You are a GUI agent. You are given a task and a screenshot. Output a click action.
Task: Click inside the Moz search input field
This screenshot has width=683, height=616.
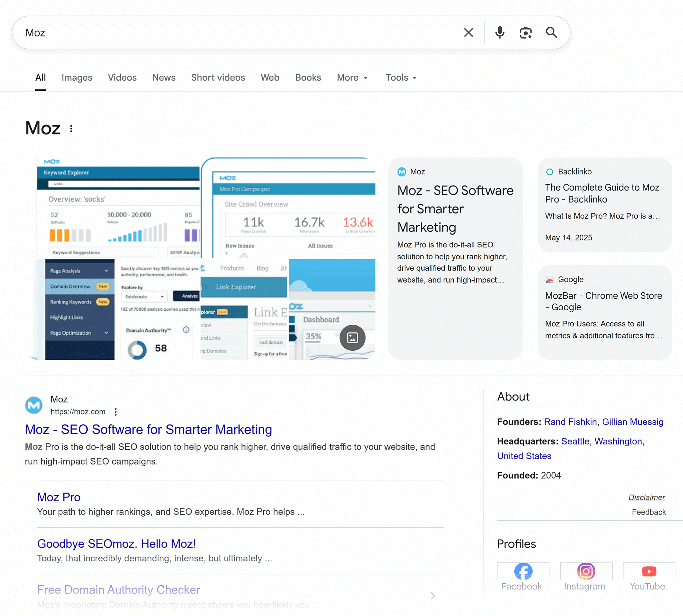pyautogui.click(x=237, y=32)
